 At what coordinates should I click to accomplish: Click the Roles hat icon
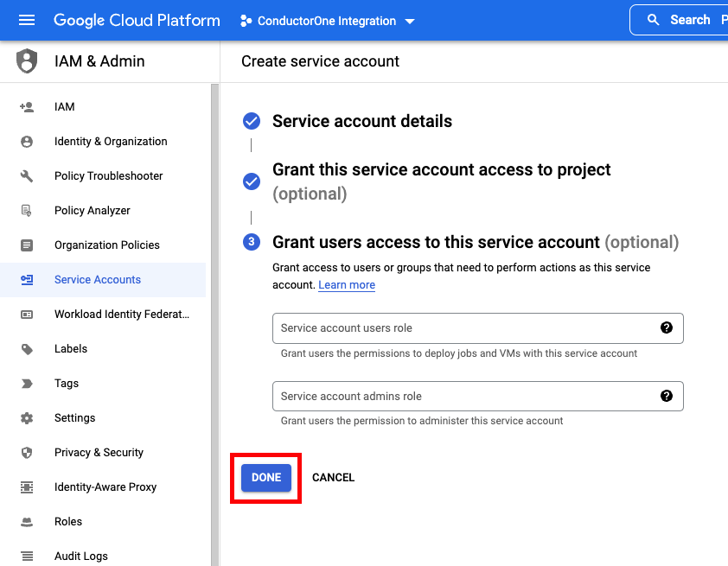[27, 522]
